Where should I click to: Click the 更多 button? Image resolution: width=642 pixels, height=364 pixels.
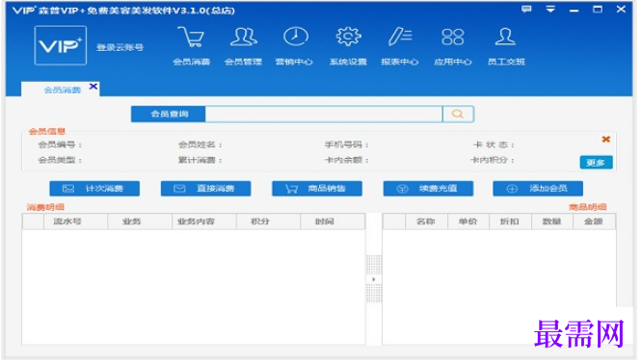[596, 163]
